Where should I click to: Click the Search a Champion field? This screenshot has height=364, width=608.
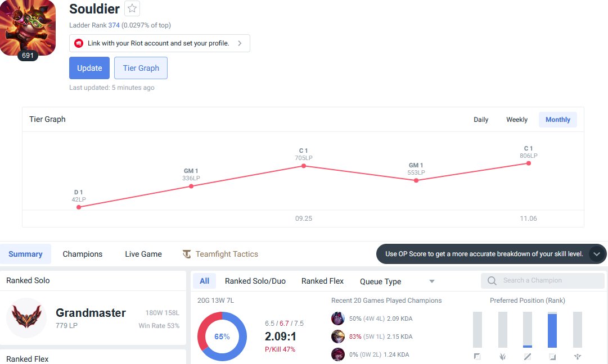pyautogui.click(x=542, y=281)
